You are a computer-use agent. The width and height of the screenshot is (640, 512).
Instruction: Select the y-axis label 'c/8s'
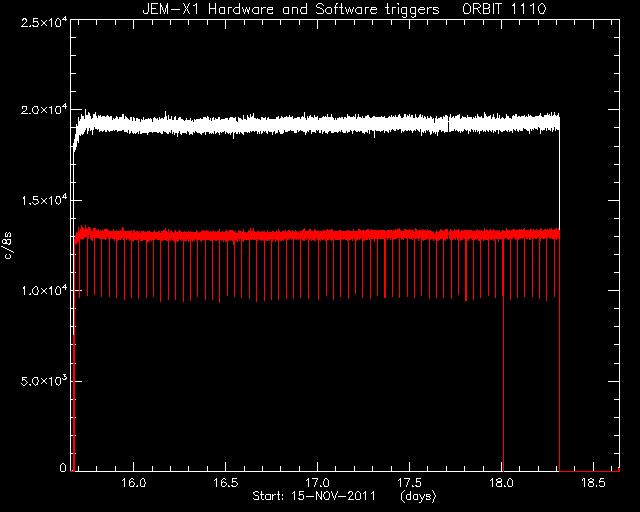pos(7,246)
